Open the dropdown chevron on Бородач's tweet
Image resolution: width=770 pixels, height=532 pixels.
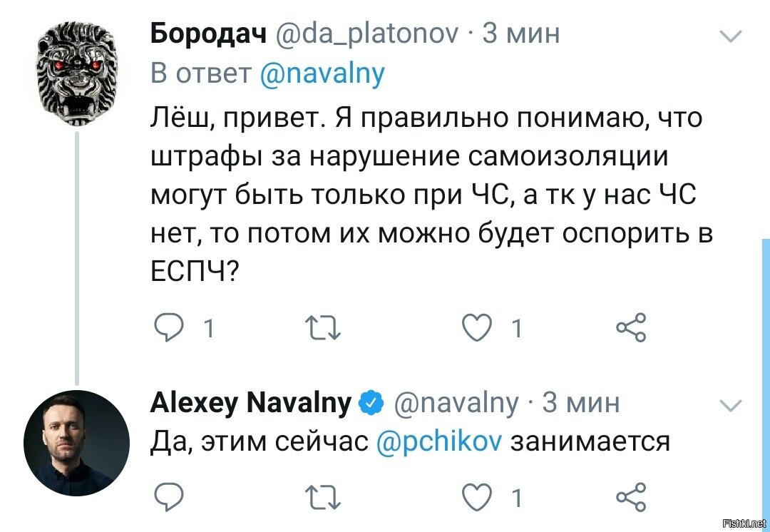730,36
